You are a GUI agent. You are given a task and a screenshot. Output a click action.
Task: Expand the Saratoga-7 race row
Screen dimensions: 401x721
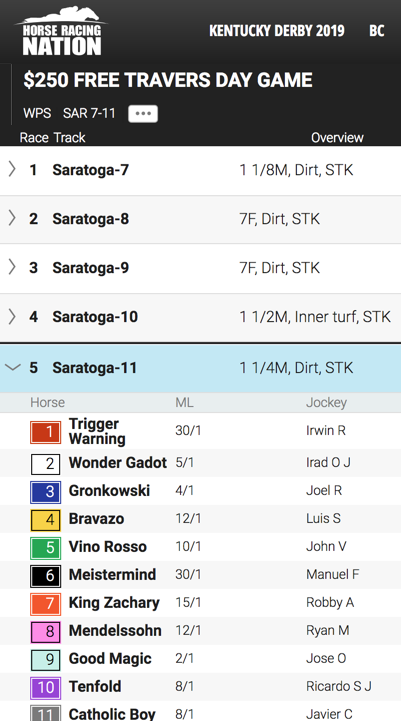[x=200, y=171]
